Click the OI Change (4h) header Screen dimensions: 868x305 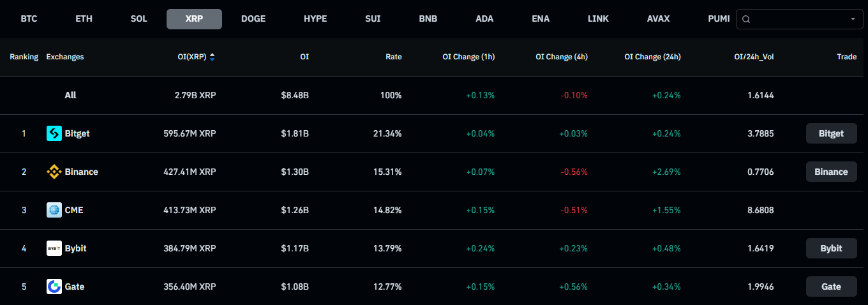(562, 57)
